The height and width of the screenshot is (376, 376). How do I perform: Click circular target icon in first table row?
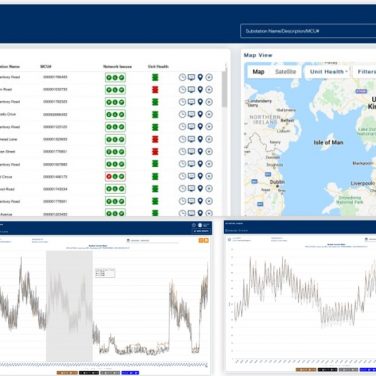pyautogui.click(x=209, y=77)
